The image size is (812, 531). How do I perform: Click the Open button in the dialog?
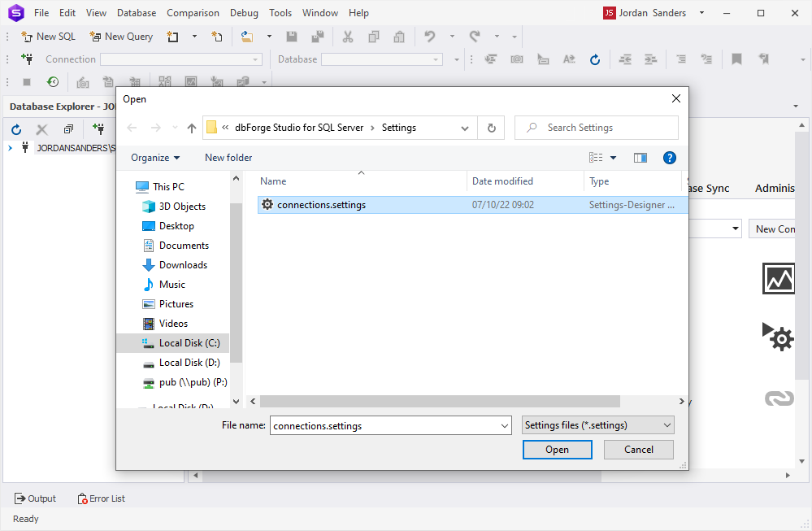point(558,450)
